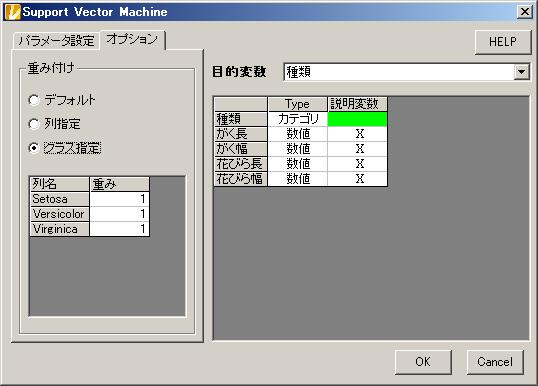Click the Cancel button
538x386 pixels.
tap(495, 362)
